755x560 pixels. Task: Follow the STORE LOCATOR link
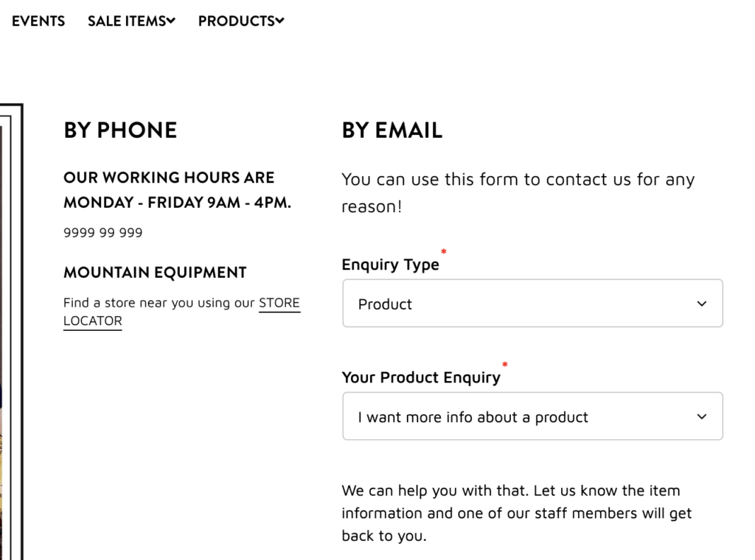(182, 312)
